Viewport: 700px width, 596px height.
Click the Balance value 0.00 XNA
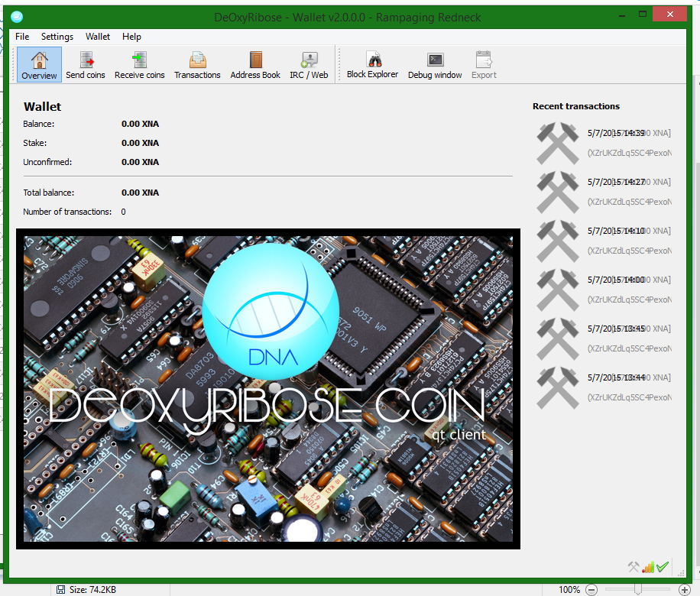(140, 124)
